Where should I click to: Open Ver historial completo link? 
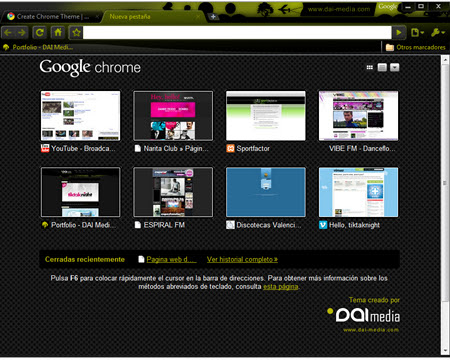click(242, 259)
